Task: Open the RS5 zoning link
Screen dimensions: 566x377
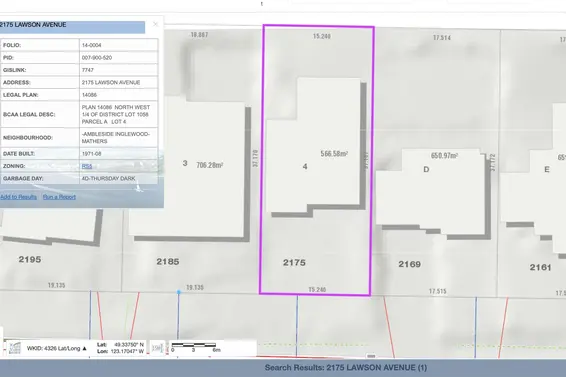Action: (x=87, y=166)
